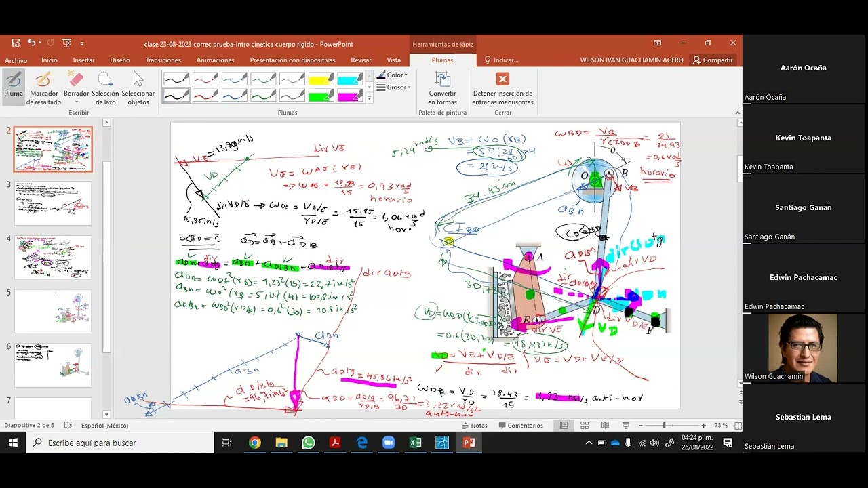Viewport: 868px width, 488px height.
Task: Adjust the zoom slider handle
Action: point(664,426)
